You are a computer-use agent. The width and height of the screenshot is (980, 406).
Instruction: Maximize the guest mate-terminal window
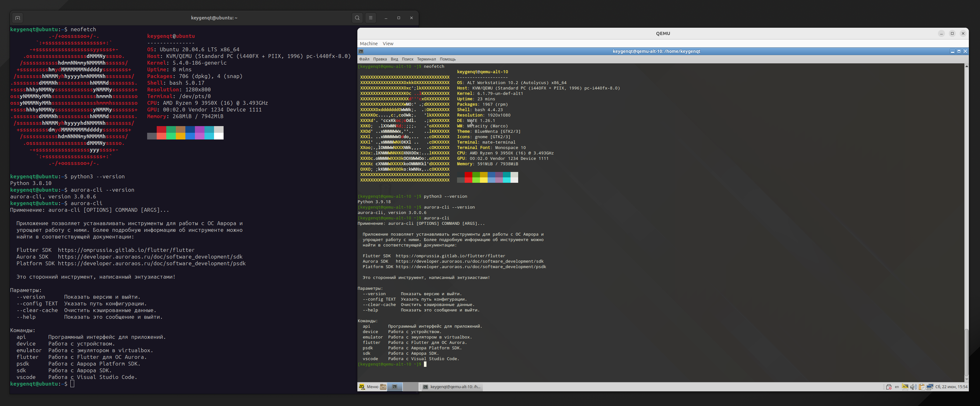click(x=959, y=51)
